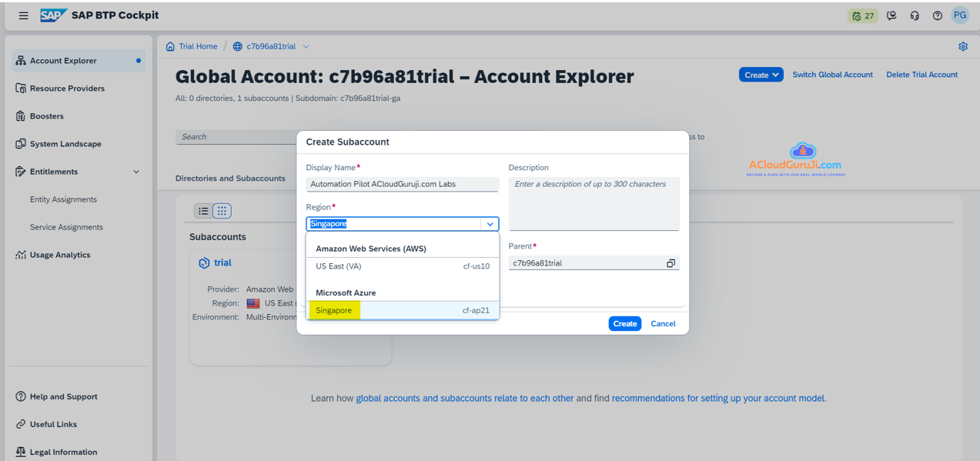
Task: Open the hamburger navigation menu
Action: (x=24, y=15)
